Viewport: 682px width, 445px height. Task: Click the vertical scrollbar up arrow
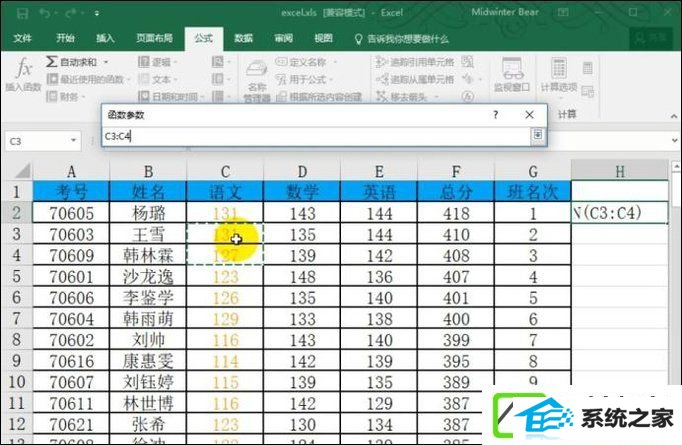676,166
